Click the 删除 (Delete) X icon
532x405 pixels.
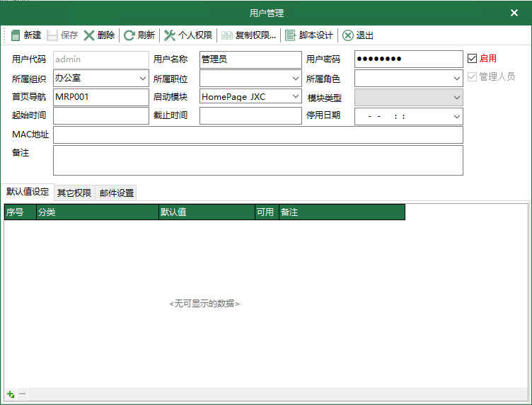pyautogui.click(x=89, y=35)
